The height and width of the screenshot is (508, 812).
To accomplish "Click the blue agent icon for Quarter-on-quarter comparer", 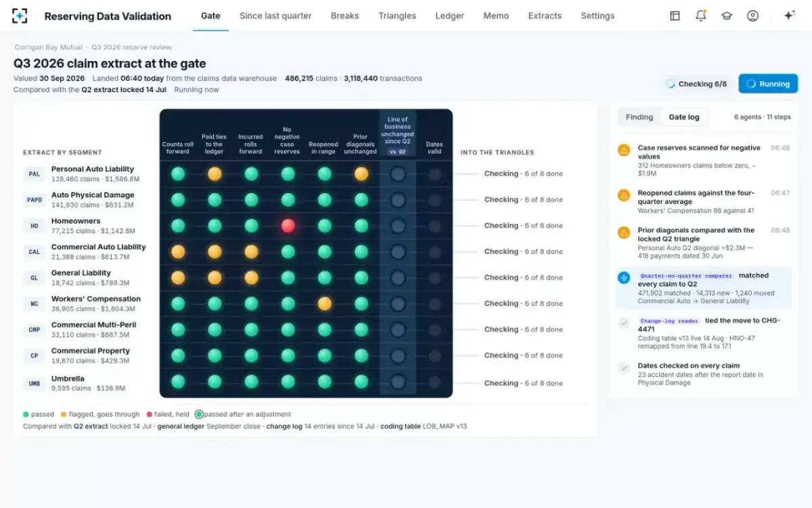I will pos(624,278).
